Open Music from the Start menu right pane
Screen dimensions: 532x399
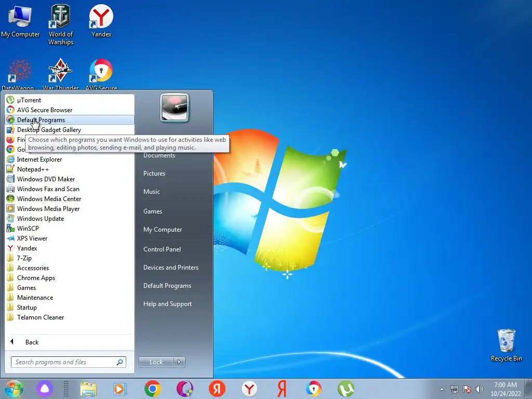pos(152,192)
